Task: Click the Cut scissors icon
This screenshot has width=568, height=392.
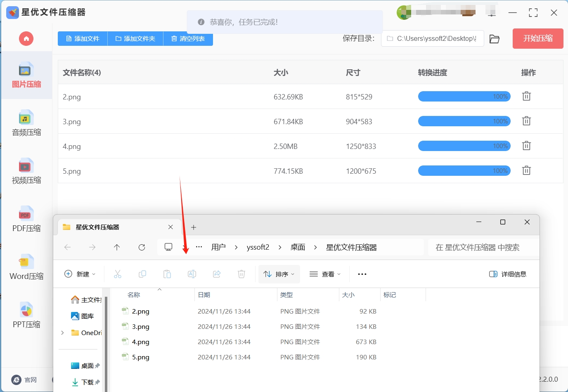Action: 118,274
